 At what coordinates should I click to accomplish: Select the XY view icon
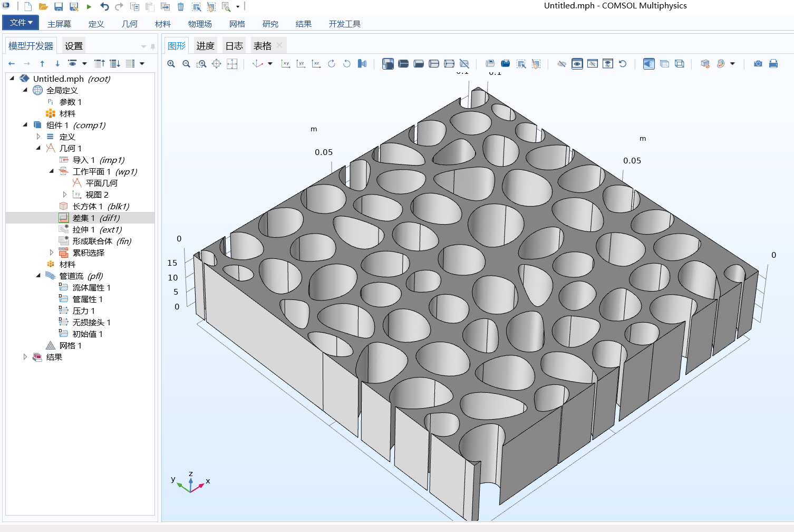[x=285, y=63]
